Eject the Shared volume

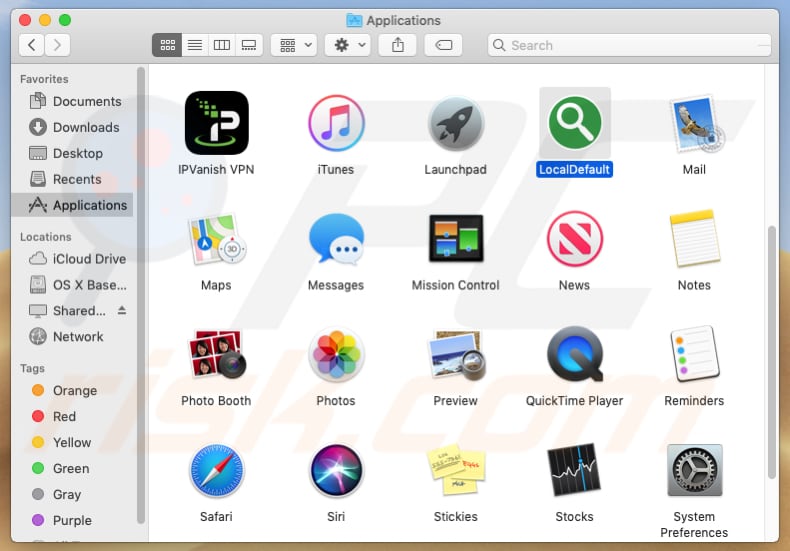point(122,310)
